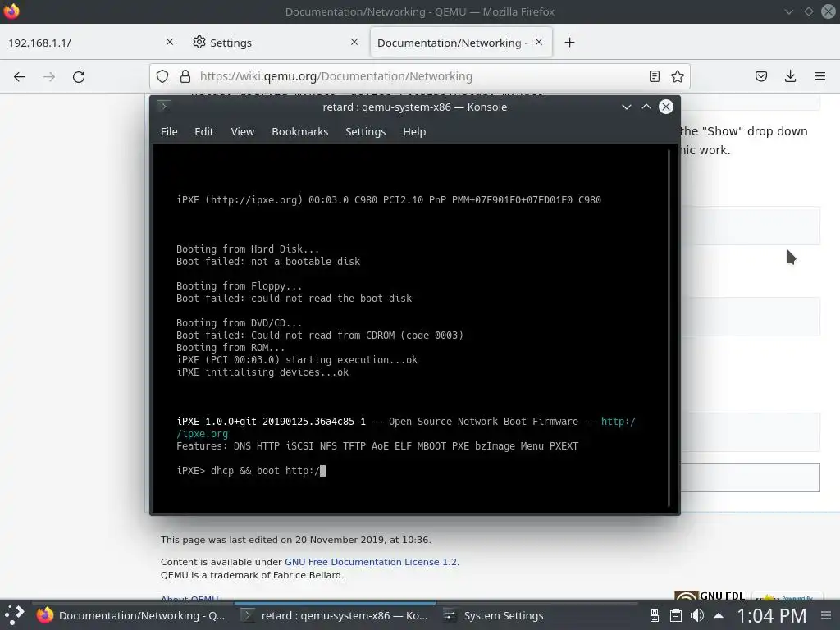Open the panel settings menu icon
840x630 pixels.
(826, 615)
